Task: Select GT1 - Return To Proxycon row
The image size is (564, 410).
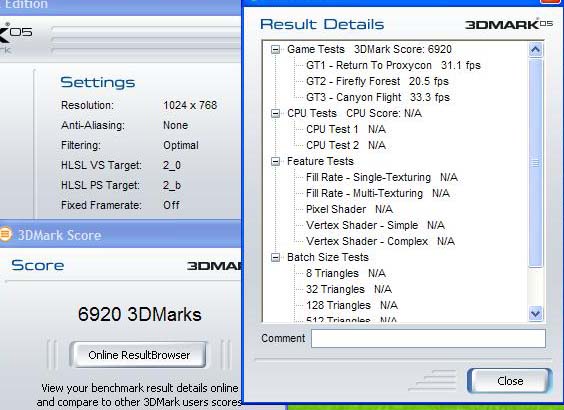Action: click(x=393, y=65)
